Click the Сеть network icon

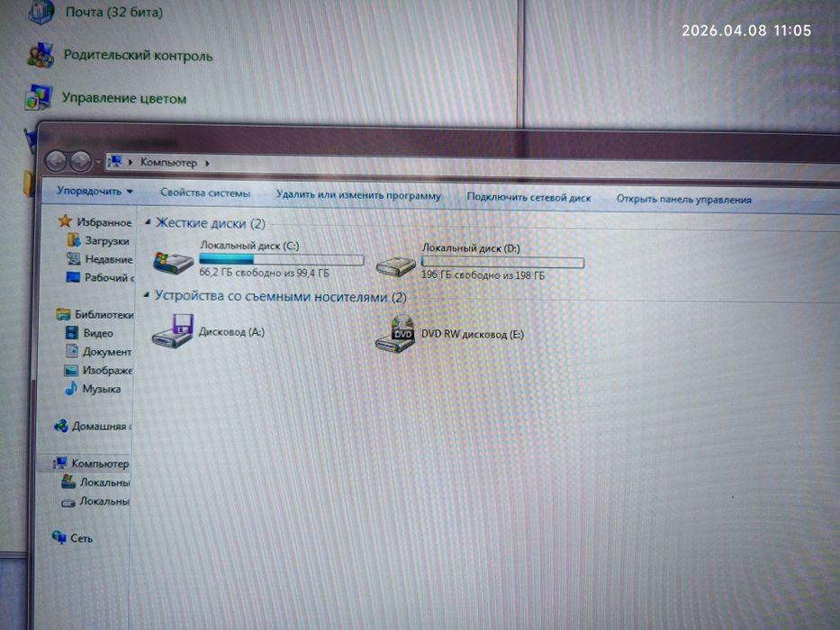coord(59,536)
